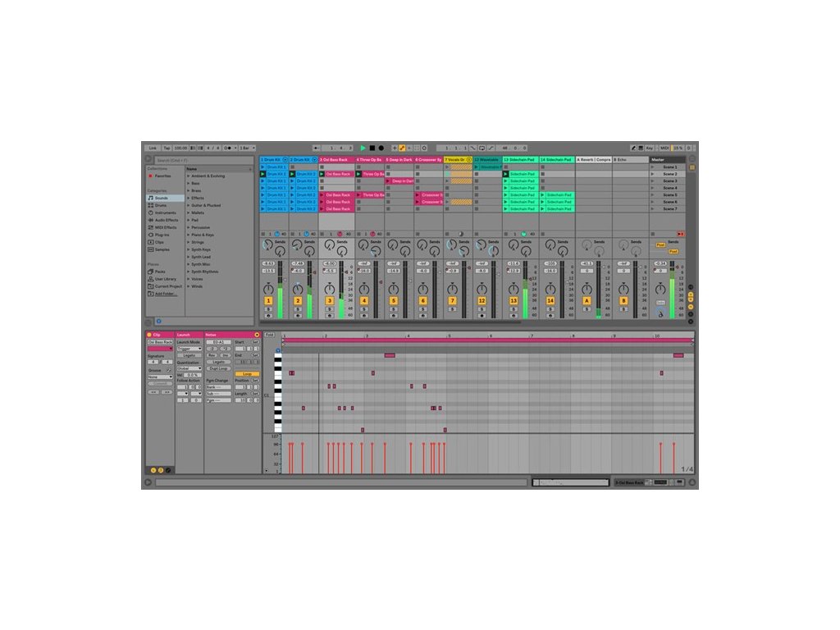The width and height of the screenshot is (840, 630).
Task: Toggle track 3 activator button
Action: coord(330,301)
